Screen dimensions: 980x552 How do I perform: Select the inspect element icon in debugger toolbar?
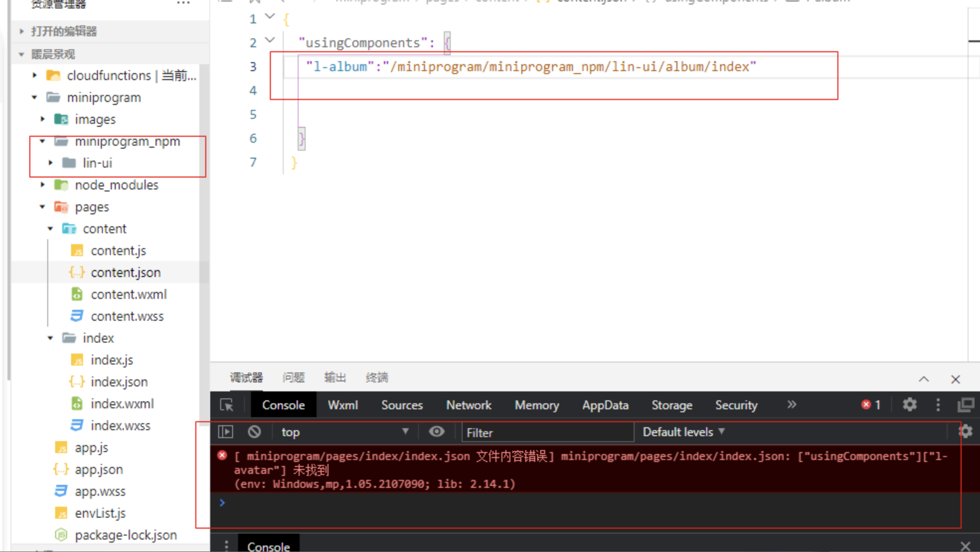[227, 405]
